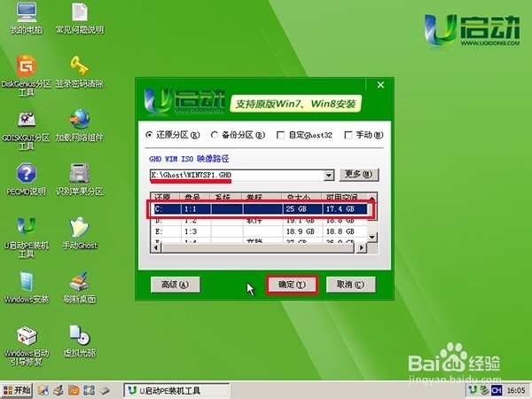The height and width of the screenshot is (399, 532).
Task: Launch 识别苹果分区 desktop icon
Action: click(80, 179)
